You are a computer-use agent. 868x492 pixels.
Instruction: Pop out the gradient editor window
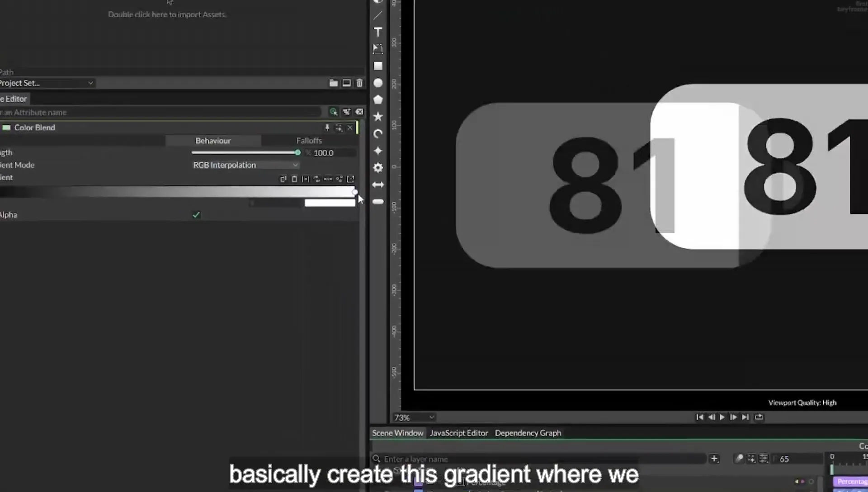[350, 179]
